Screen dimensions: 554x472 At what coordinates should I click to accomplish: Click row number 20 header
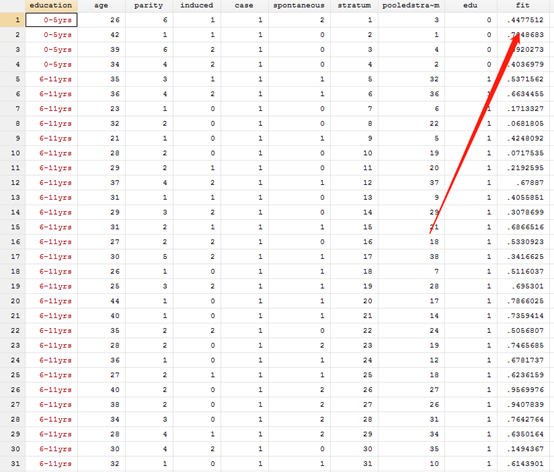click(x=12, y=301)
